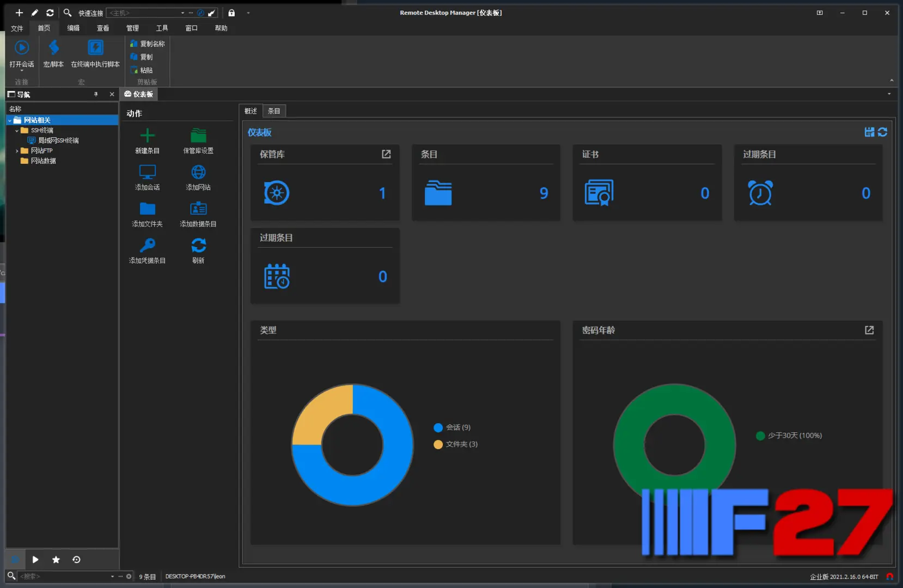Screen dimensions: 903x588
Task: Click the 宏/脚本 macro icon
Action: pos(53,48)
